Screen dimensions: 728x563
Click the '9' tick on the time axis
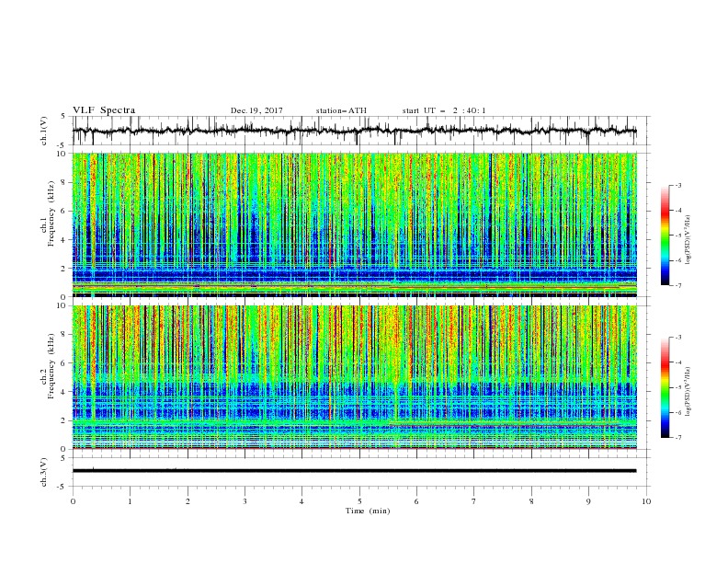pyautogui.click(x=588, y=501)
